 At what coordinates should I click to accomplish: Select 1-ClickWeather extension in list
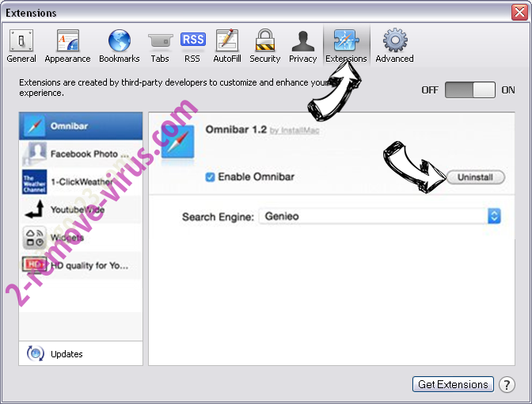coord(81,181)
